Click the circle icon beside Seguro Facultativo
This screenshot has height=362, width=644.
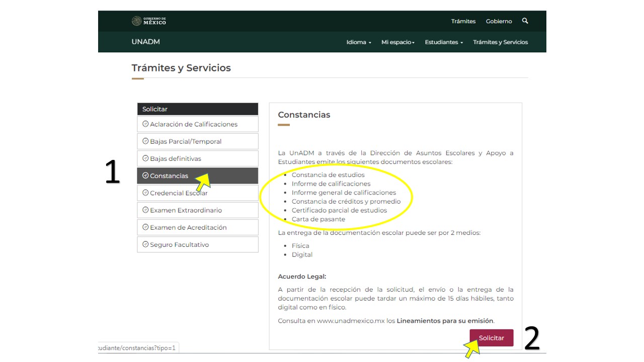(145, 244)
